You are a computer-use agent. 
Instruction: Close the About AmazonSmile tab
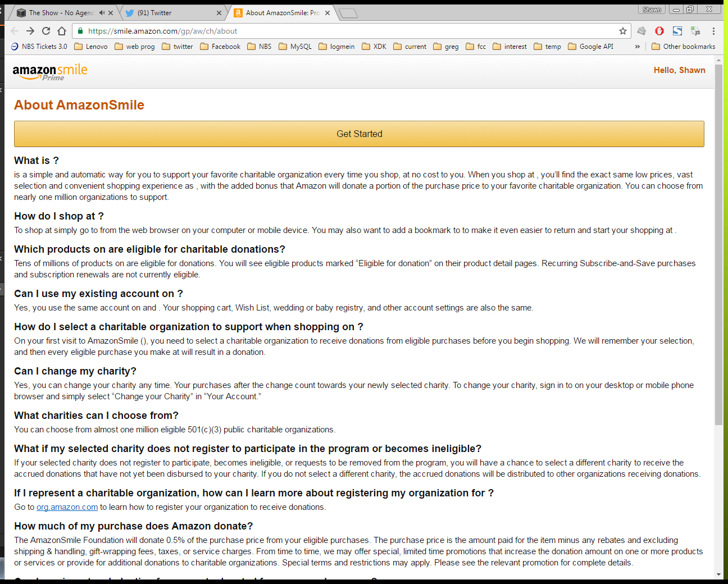327,12
